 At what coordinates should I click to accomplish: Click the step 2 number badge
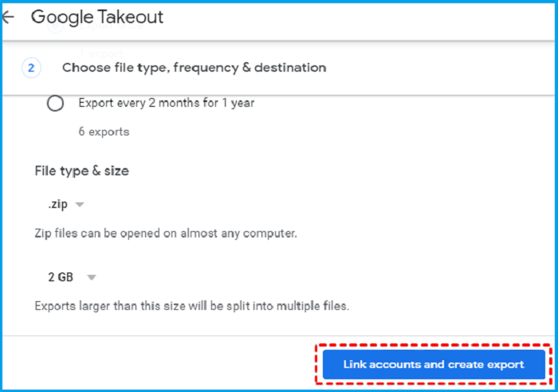click(31, 68)
